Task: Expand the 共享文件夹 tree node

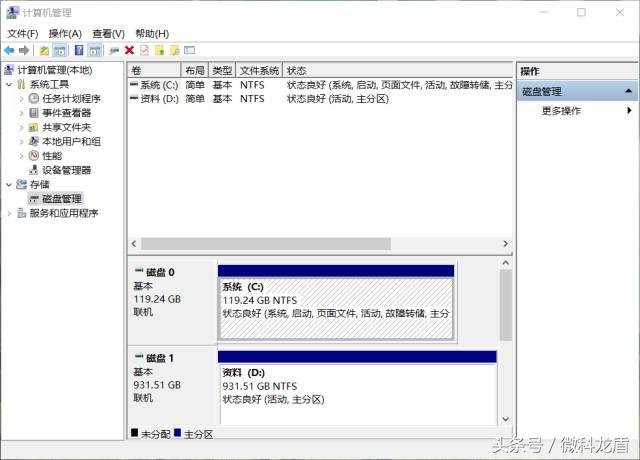Action: pos(21,127)
